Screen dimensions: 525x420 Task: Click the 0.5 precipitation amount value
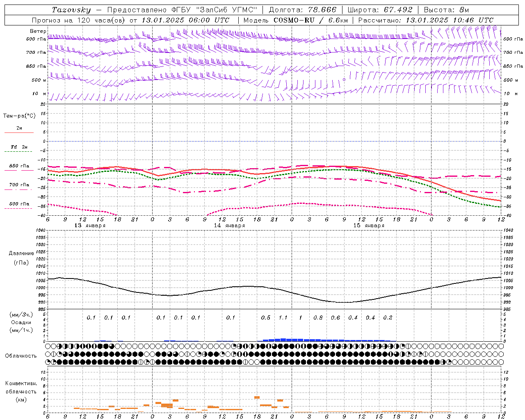[x=266, y=317]
